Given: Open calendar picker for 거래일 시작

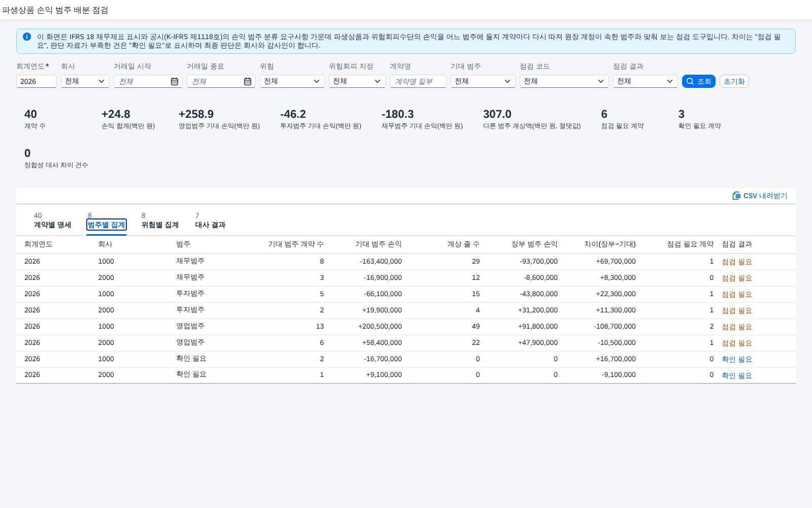Looking at the screenshot, I should (174, 81).
